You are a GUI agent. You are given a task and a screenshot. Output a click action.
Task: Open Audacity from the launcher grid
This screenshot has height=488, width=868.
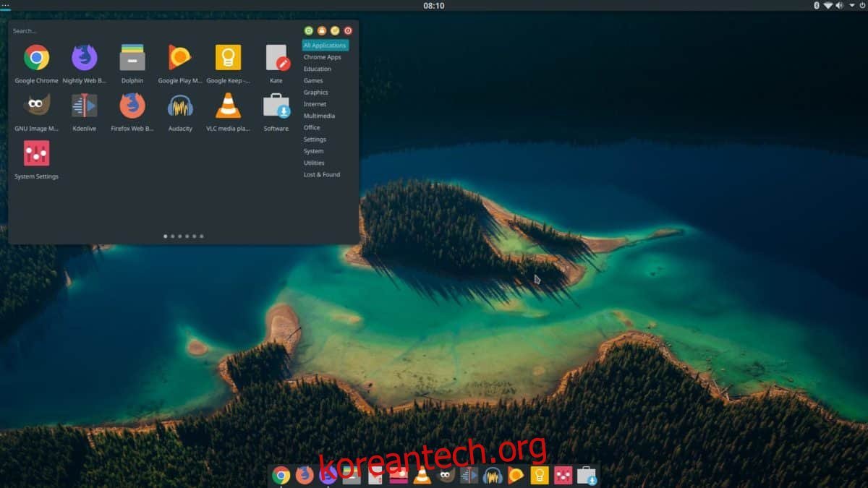(x=179, y=110)
